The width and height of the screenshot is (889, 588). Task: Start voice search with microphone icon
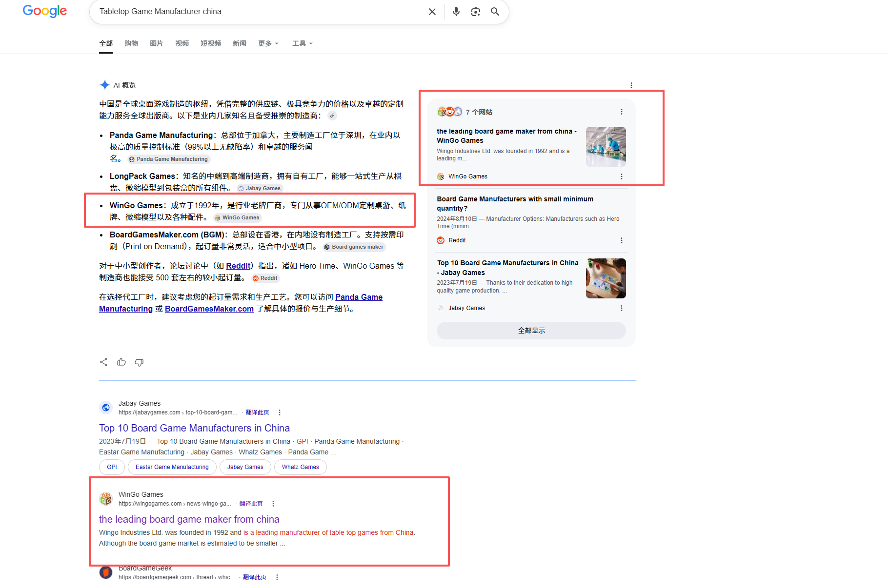pos(456,12)
